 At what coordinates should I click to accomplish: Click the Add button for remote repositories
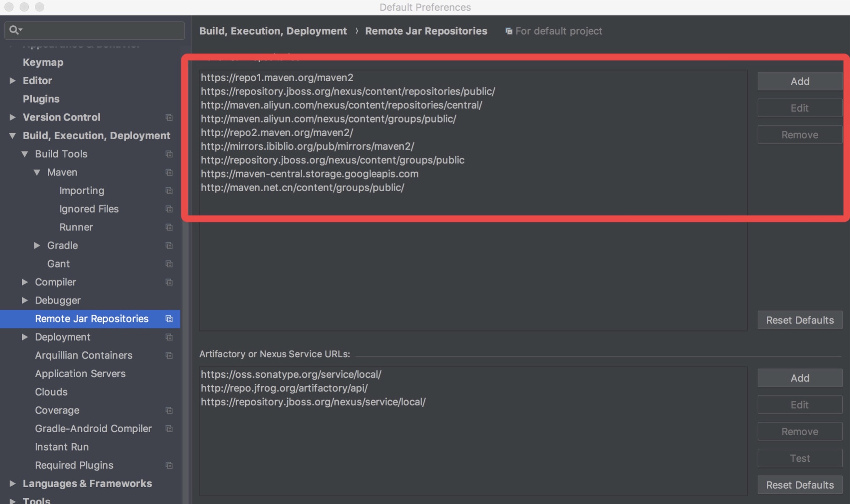coord(800,81)
